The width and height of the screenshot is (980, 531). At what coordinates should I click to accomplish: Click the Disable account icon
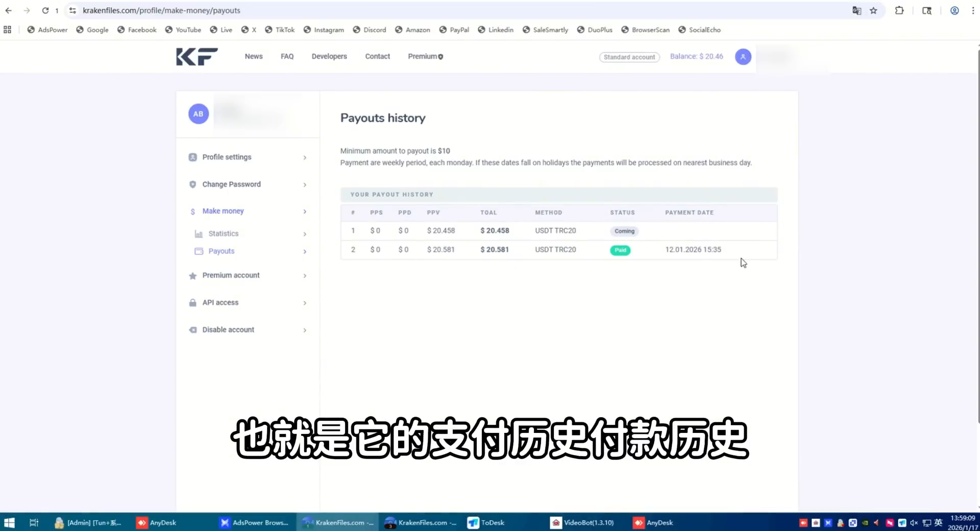point(192,330)
